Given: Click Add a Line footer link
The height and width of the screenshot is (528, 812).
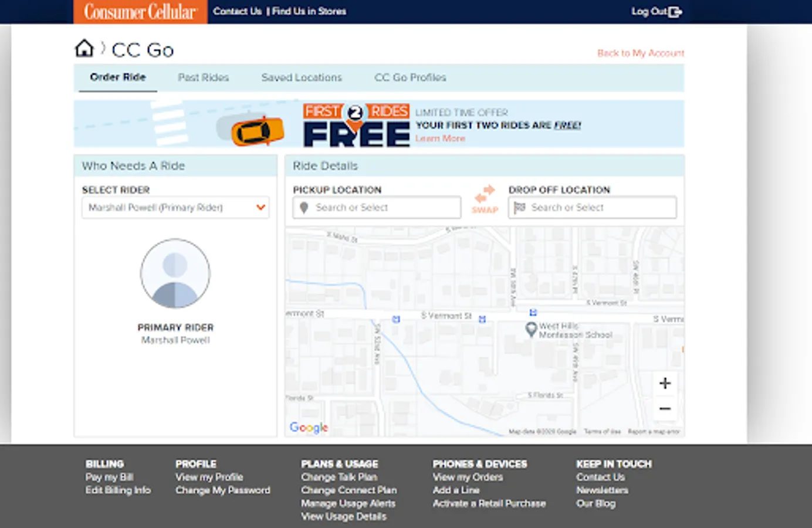Looking at the screenshot, I should point(456,490).
